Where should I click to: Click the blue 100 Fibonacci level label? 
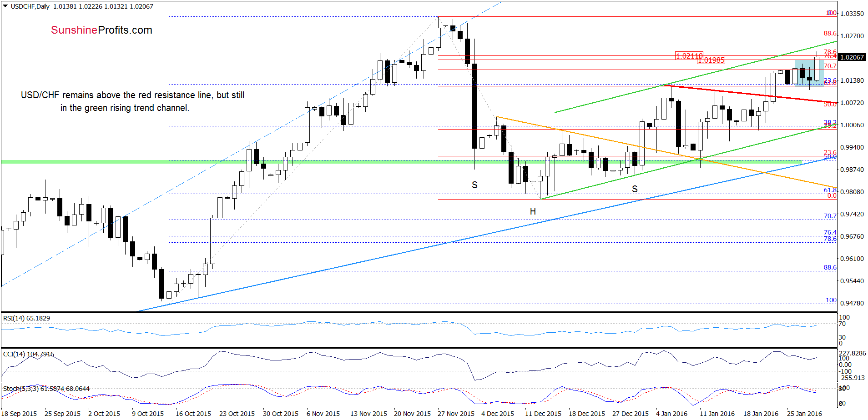831,300
